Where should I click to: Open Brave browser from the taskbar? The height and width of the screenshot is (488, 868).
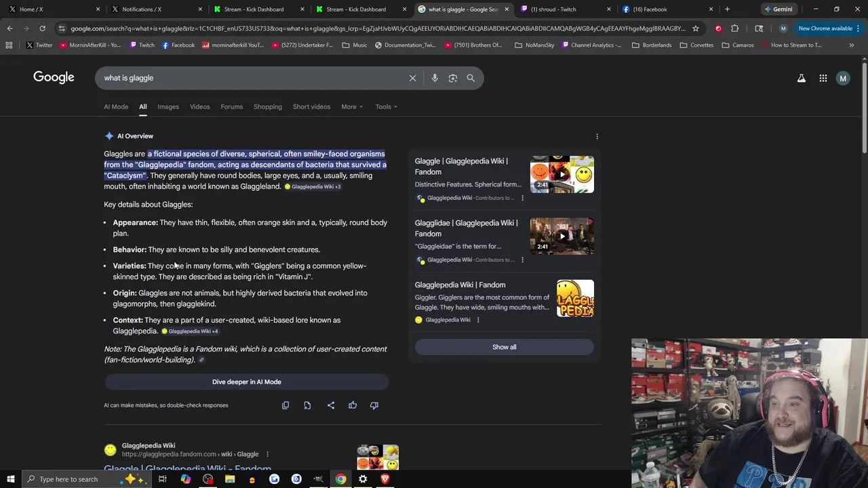pyautogui.click(x=385, y=479)
